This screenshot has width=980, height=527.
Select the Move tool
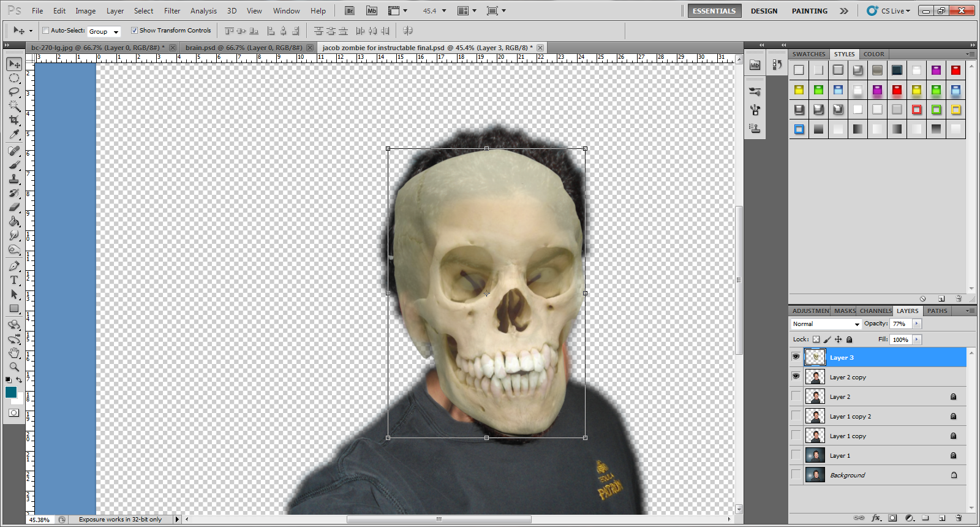pos(15,64)
